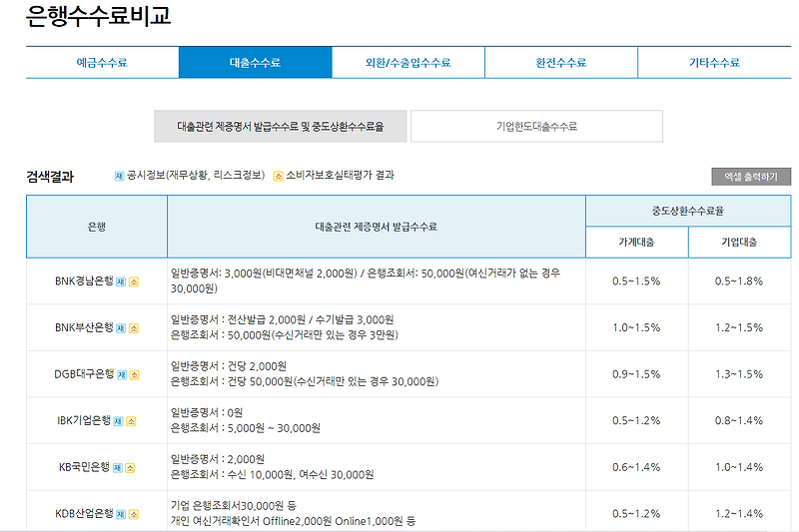Click the IBK기업은행 bank name

click(84, 420)
